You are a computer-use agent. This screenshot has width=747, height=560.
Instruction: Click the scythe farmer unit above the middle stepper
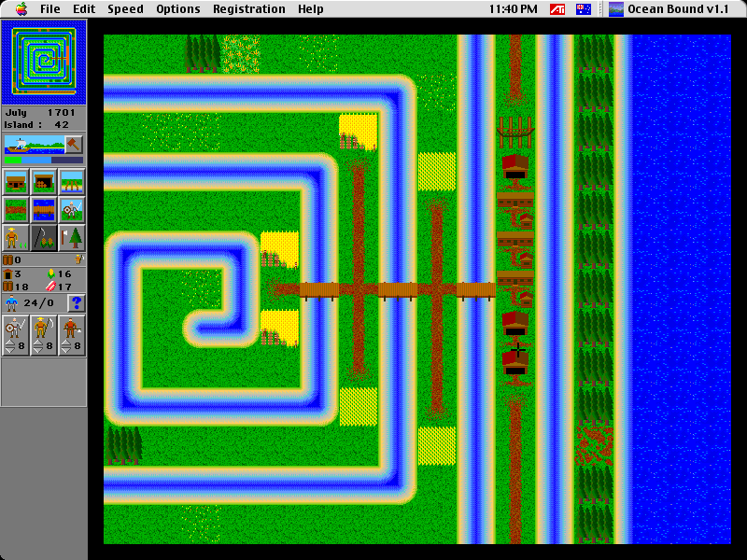(x=43, y=327)
